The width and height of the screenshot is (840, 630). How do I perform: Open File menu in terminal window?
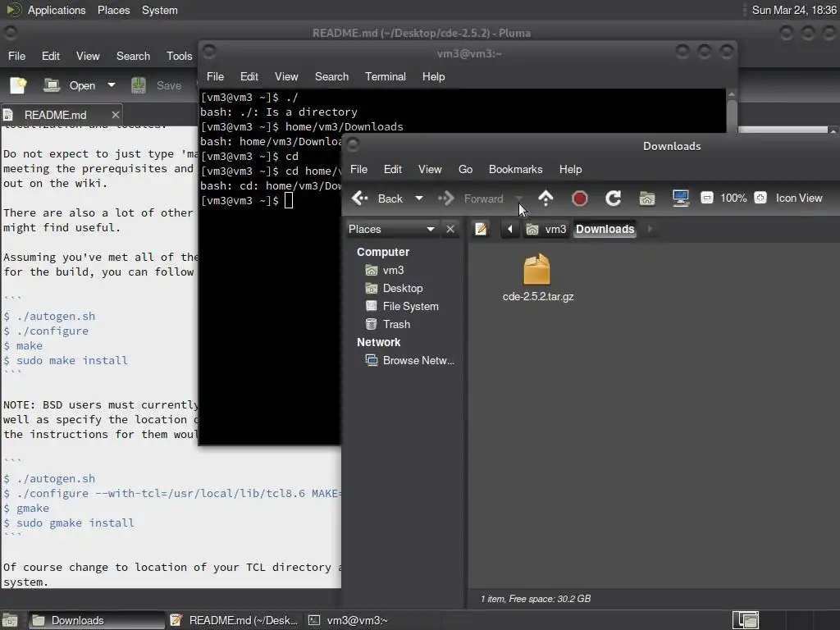click(x=216, y=76)
